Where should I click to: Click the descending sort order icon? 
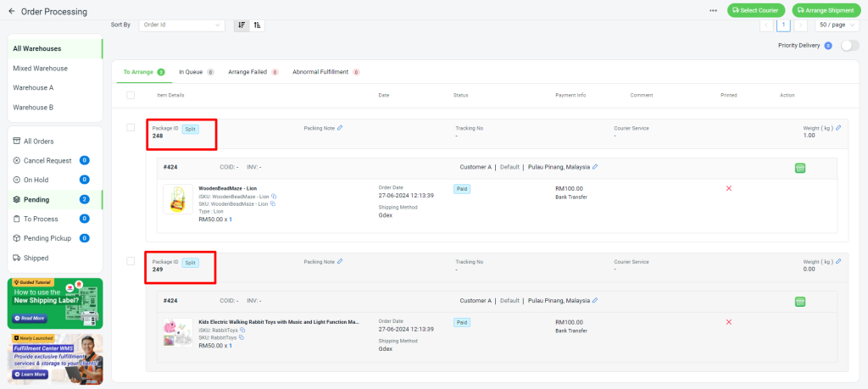coord(242,25)
